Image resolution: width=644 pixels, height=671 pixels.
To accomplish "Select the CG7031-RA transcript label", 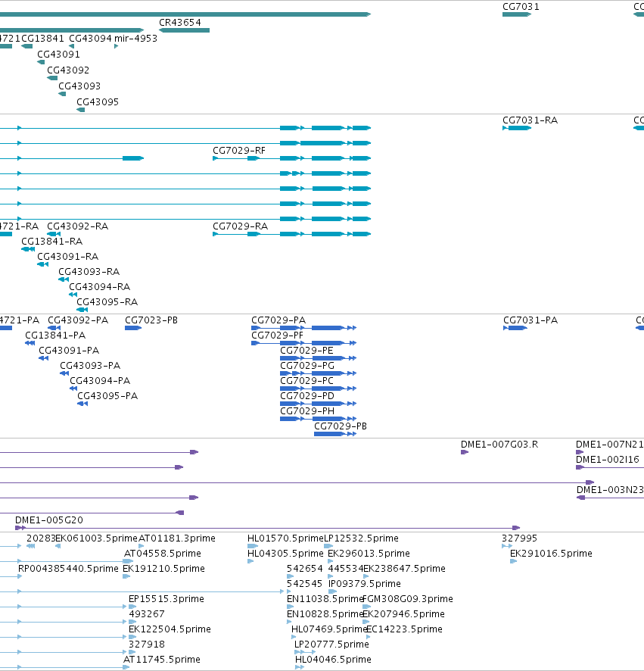I will (530, 120).
